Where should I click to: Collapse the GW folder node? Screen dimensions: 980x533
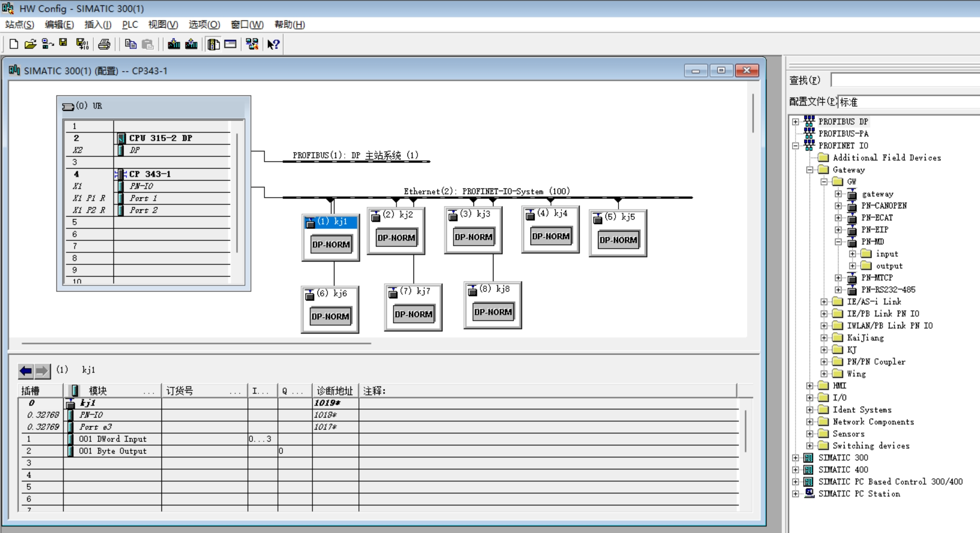coord(824,182)
